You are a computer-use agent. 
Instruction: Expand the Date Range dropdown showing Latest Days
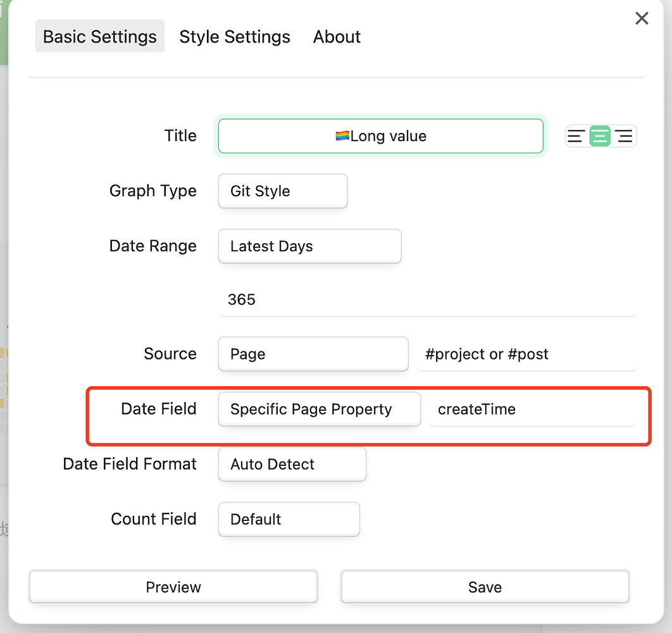click(x=309, y=246)
